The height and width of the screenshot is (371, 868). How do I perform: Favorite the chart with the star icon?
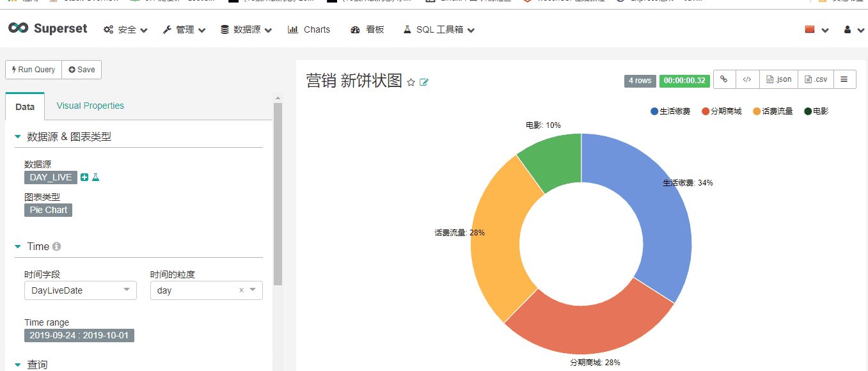tap(410, 82)
